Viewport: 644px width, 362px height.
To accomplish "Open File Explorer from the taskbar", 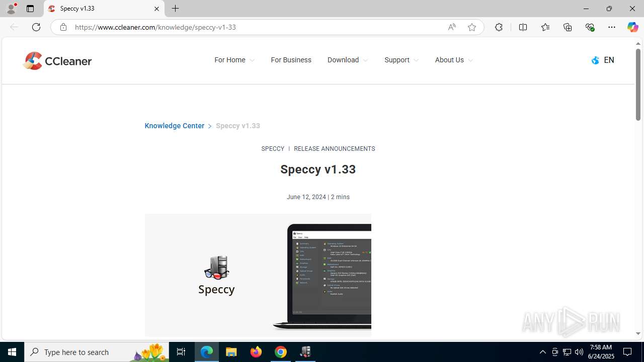I will tap(231, 352).
